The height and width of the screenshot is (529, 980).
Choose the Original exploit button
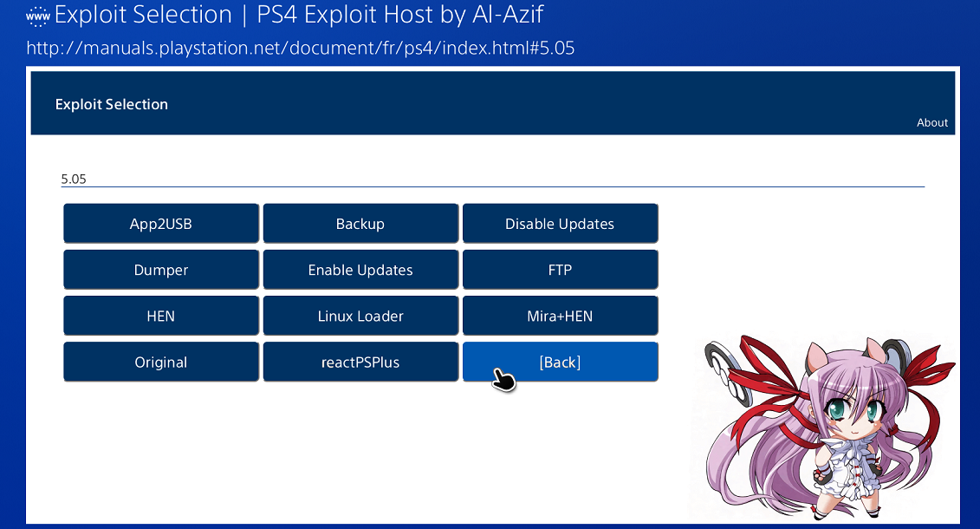[x=160, y=362]
